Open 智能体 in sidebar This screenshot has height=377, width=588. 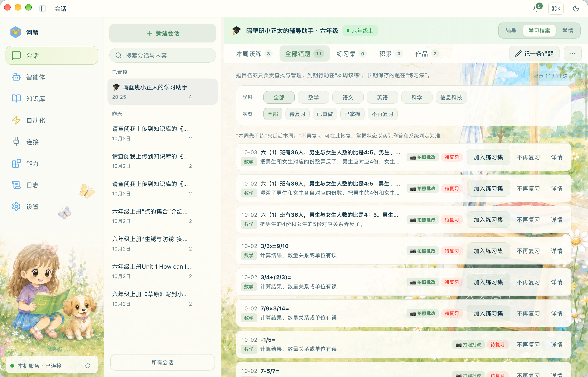[x=52, y=77]
